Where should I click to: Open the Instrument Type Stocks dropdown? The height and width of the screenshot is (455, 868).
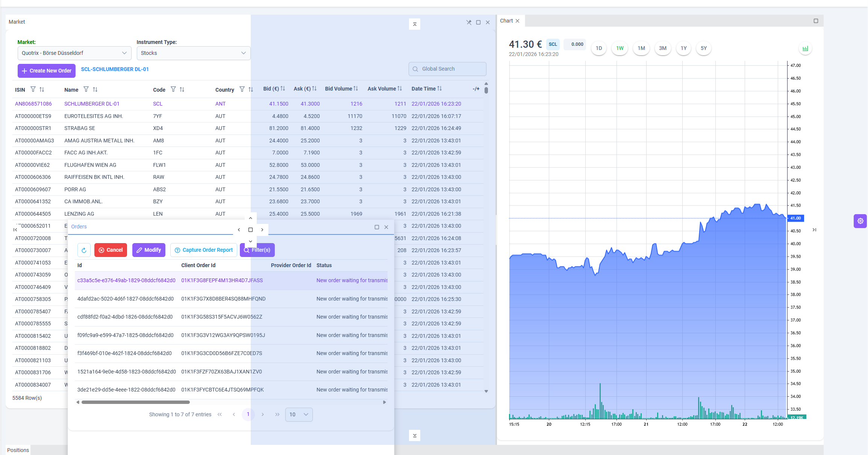(194, 53)
